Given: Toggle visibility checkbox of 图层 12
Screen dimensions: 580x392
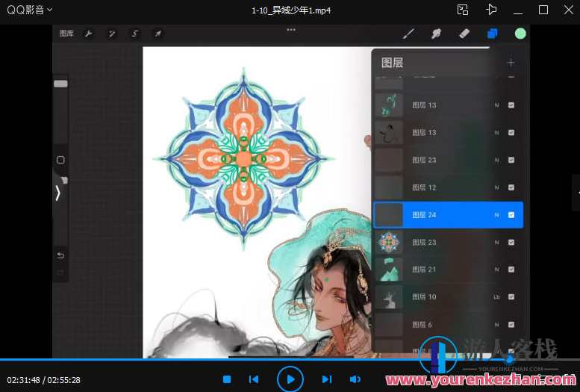Looking at the screenshot, I should click(x=511, y=187).
